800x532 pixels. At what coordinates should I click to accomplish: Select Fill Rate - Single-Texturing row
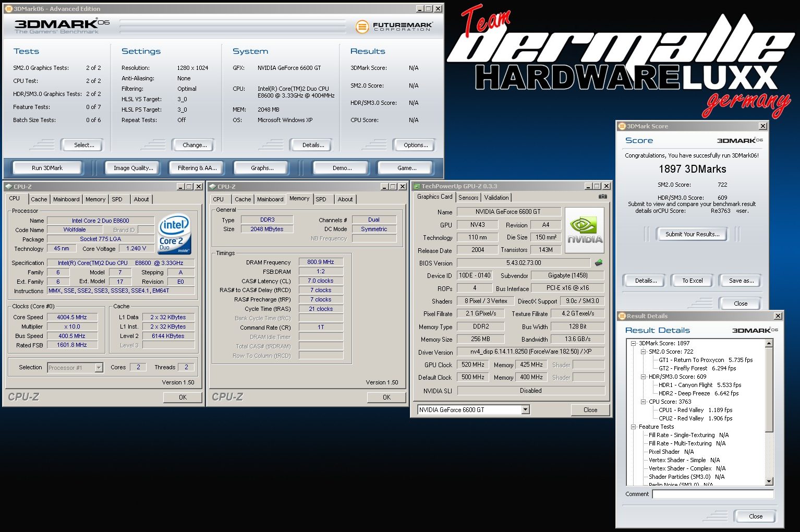click(x=688, y=435)
